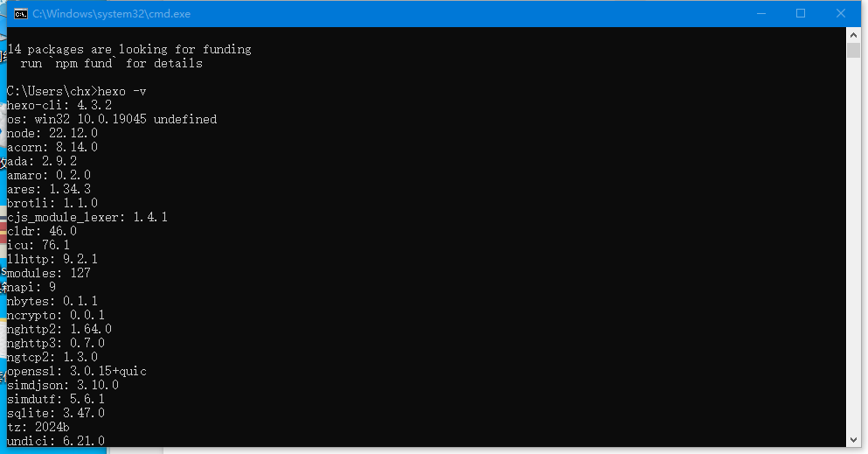
Task: Click the scrollbar up arrow
Action: click(x=853, y=35)
